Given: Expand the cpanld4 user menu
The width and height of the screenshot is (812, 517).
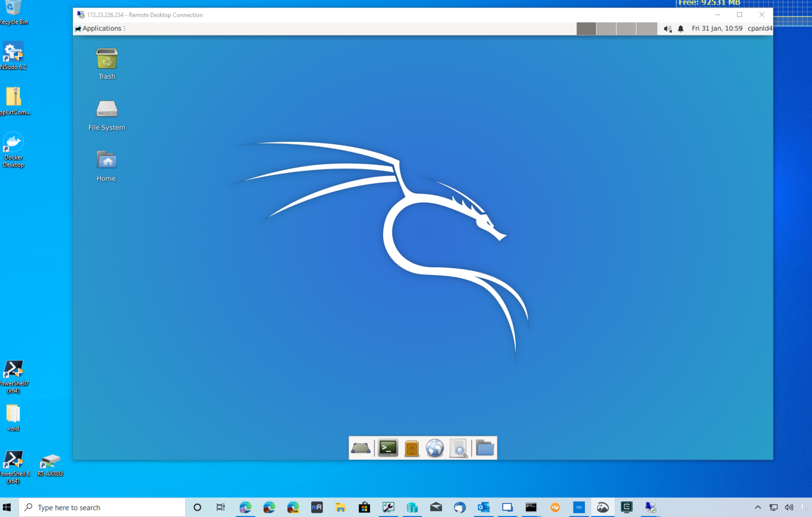Looking at the screenshot, I should (759, 29).
